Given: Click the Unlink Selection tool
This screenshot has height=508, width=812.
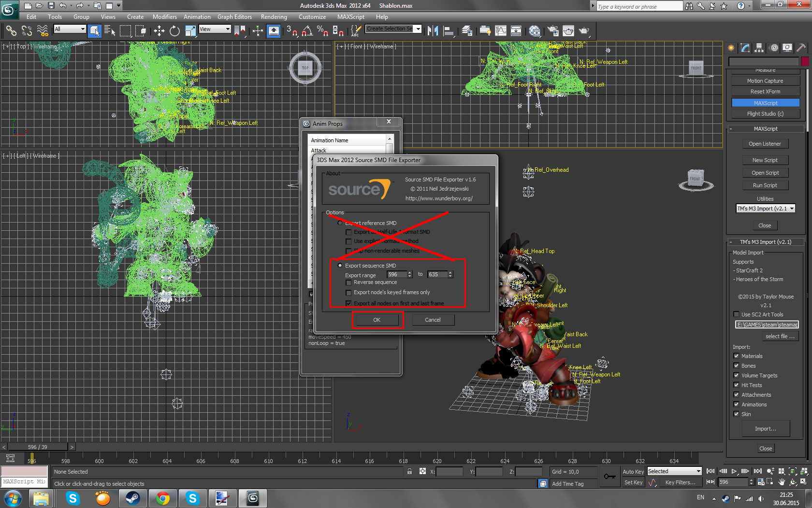Looking at the screenshot, I should tap(27, 31).
